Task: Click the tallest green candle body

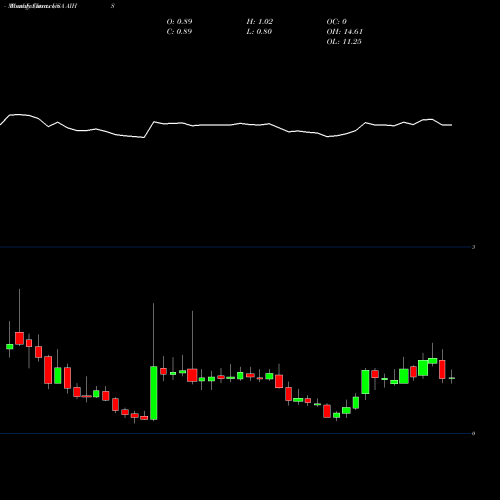Action: [154, 393]
